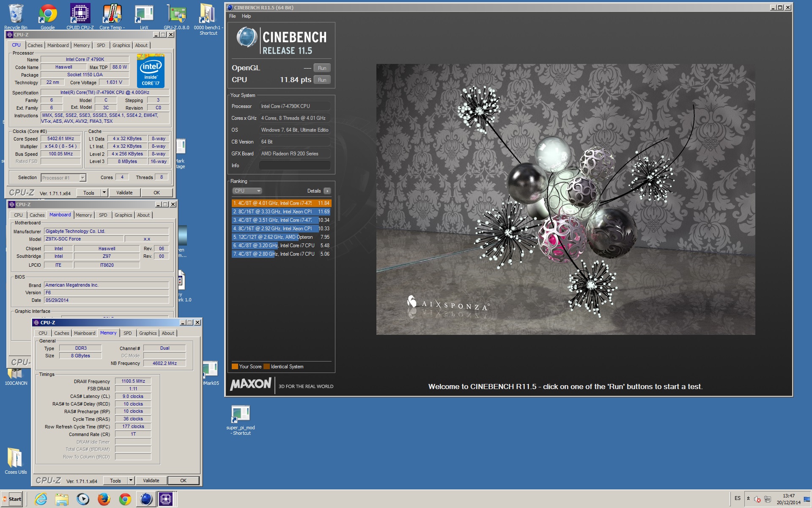The height and width of the screenshot is (508, 812).
Task: Run the OpenGL test in Cinebench
Action: click(x=322, y=68)
